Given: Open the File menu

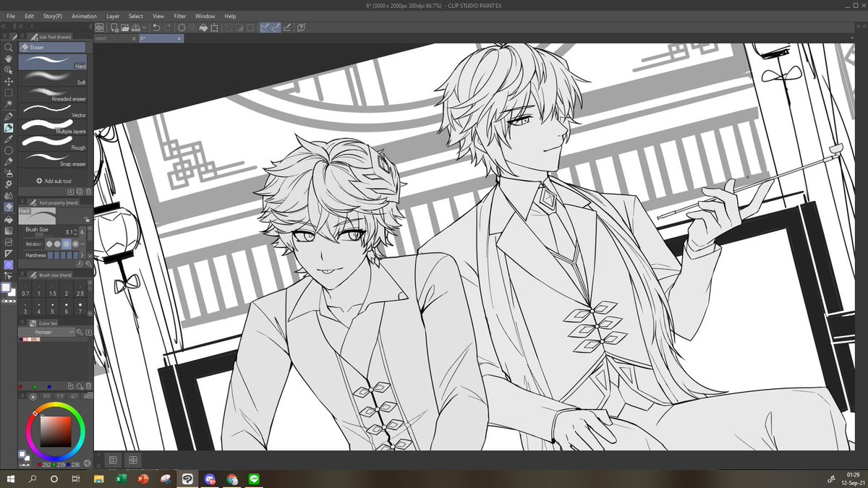Looking at the screenshot, I should pyautogui.click(x=11, y=16).
